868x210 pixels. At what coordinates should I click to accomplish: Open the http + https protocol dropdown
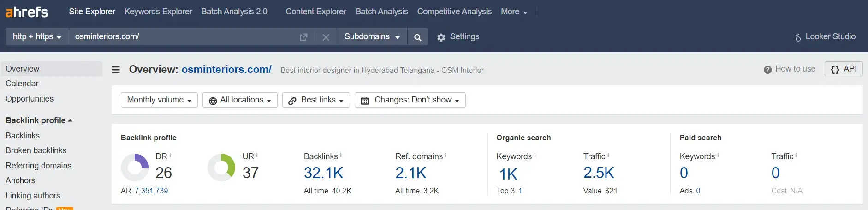point(37,36)
